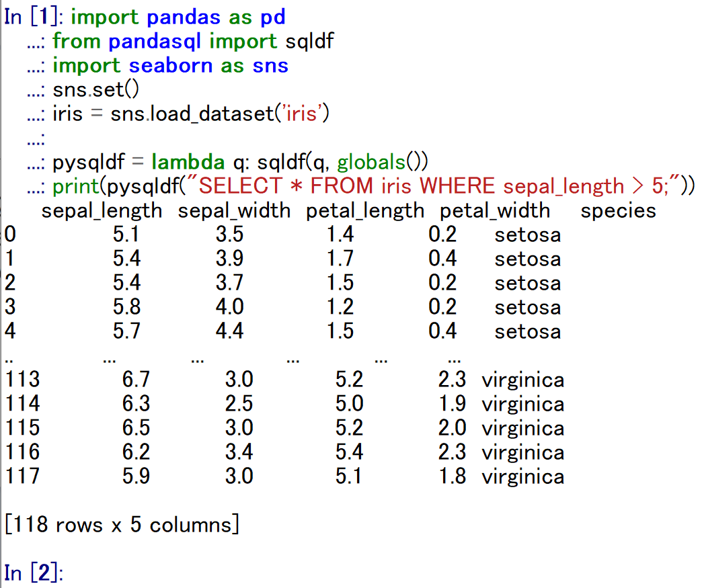Click the '[118 rows x 5 columns]' summary

[122, 525]
